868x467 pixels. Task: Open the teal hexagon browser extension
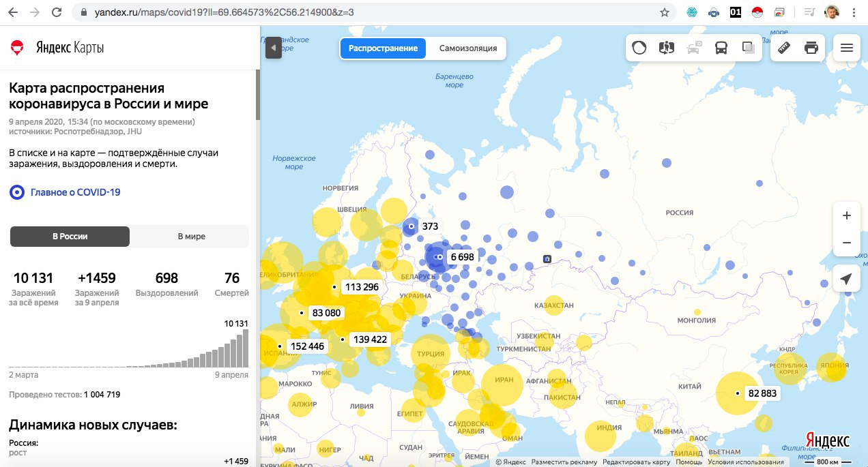[x=693, y=12]
